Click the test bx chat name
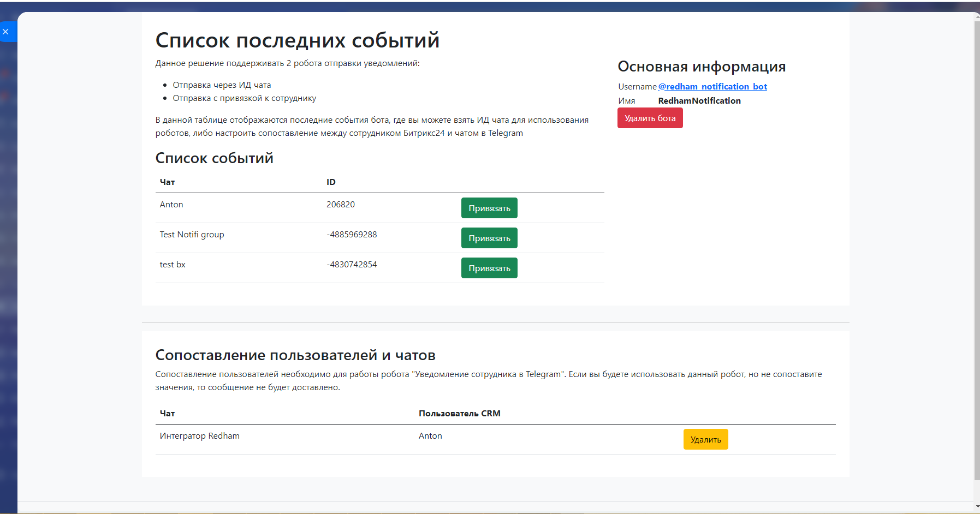The width and height of the screenshot is (980, 514). pos(173,265)
